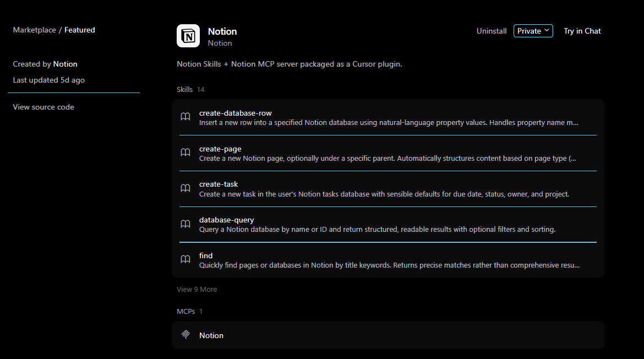Click the book icon beside create-database-row
The image size is (644, 359).
[x=185, y=117]
